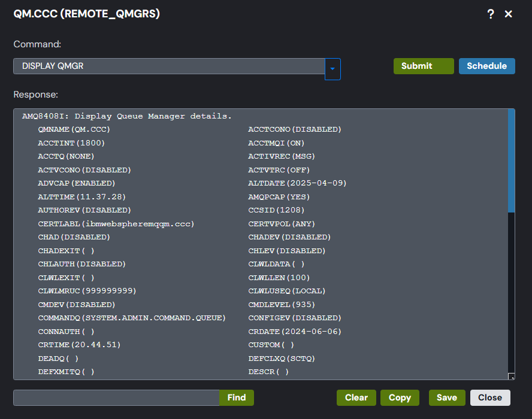Click the resize grip of response box
This screenshot has height=419, width=532.
(x=511, y=377)
